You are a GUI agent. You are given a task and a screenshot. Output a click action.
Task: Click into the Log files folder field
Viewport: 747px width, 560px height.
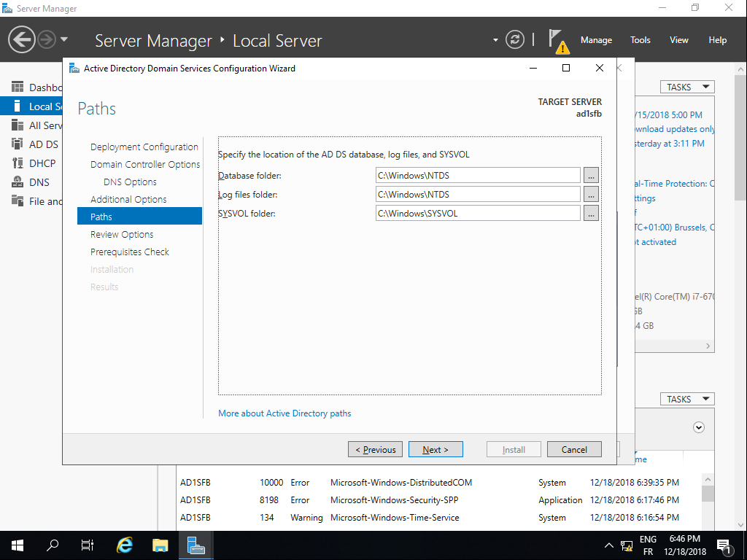478,194
